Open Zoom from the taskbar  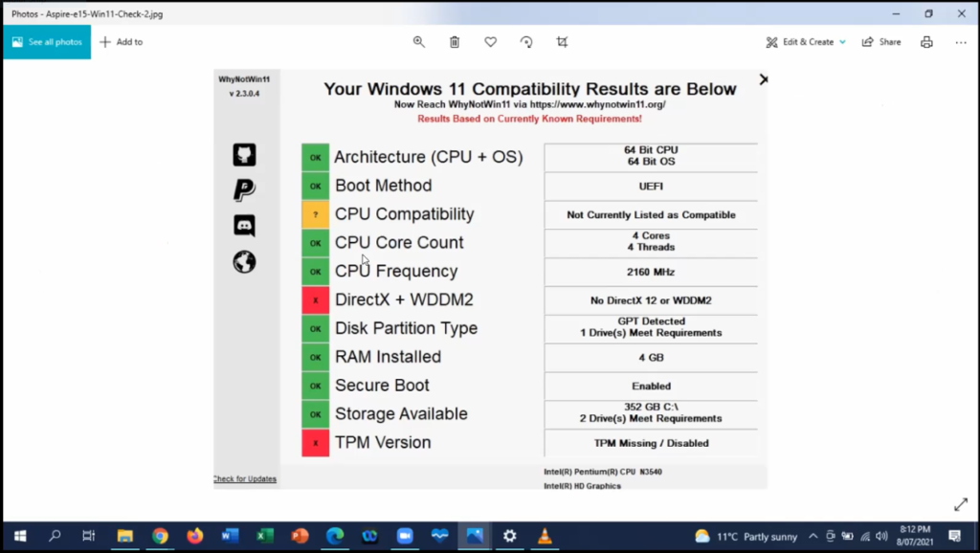pyautogui.click(x=405, y=536)
